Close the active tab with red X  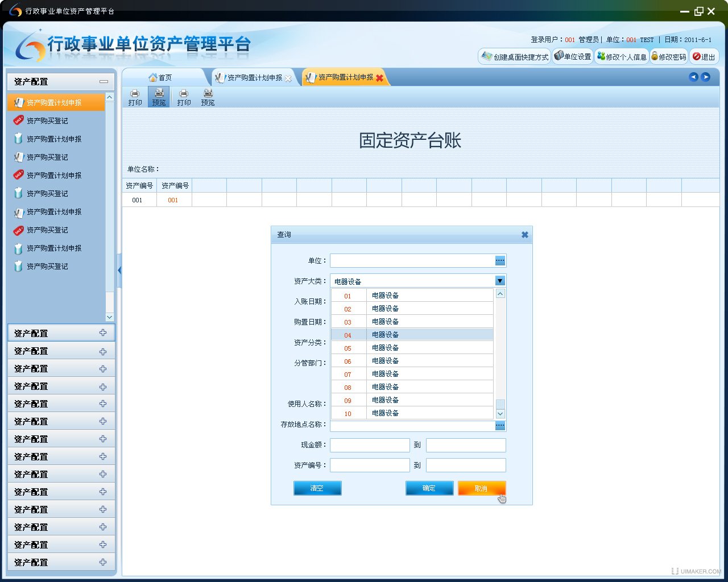point(379,78)
